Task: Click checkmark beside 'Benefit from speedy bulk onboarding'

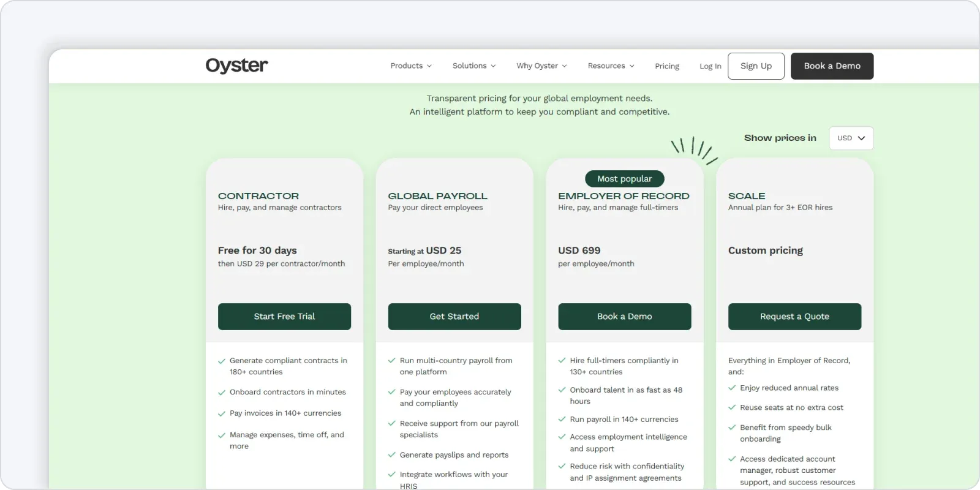Action: (732, 428)
